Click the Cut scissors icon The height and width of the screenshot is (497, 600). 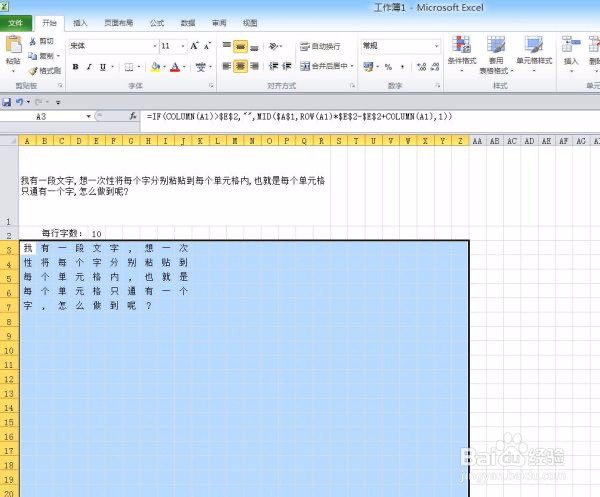click(33, 41)
